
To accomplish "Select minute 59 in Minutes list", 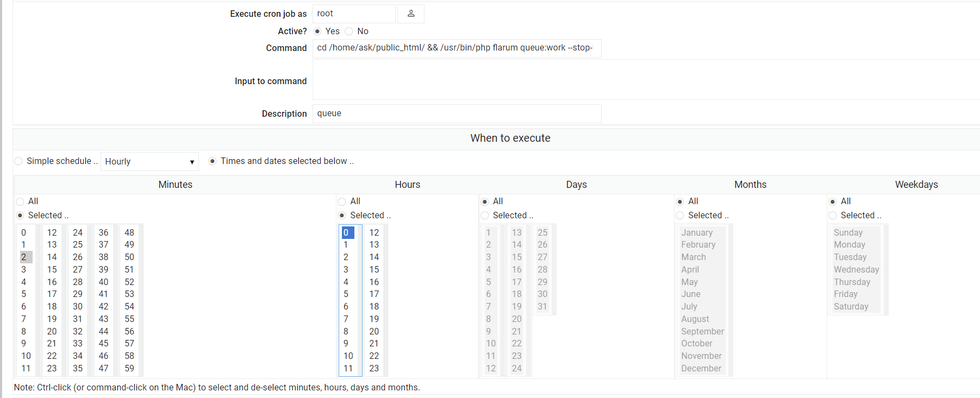I will (129, 368).
